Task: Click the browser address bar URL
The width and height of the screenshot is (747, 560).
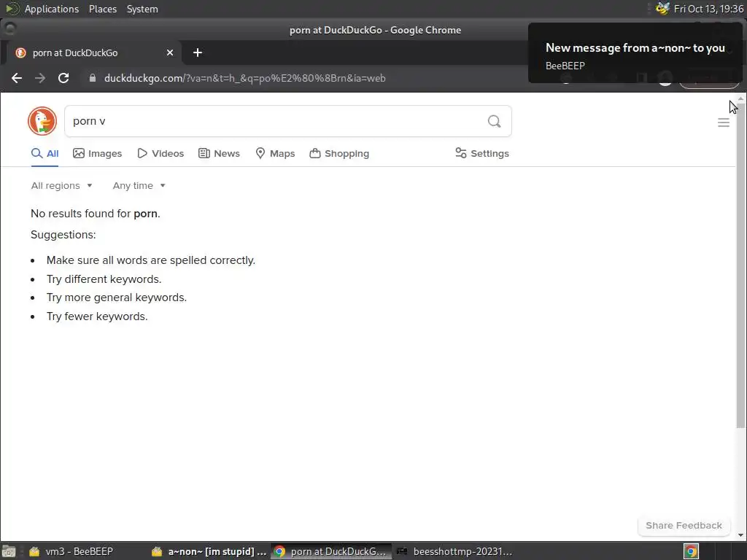Action: 245,78
